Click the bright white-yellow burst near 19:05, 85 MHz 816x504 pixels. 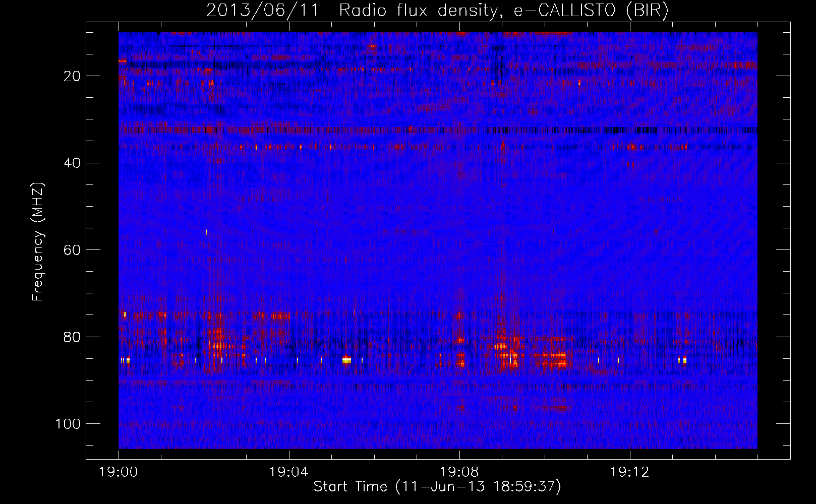tap(346, 360)
